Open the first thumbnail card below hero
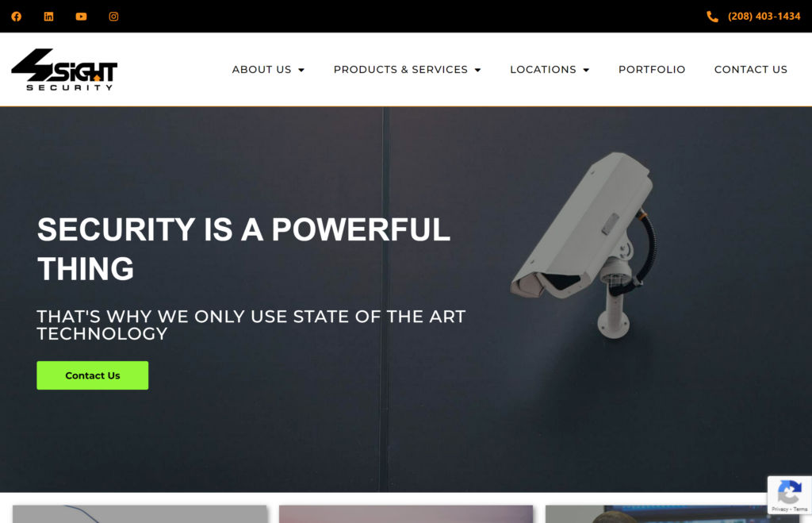This screenshot has width=812, height=523. tap(140, 514)
